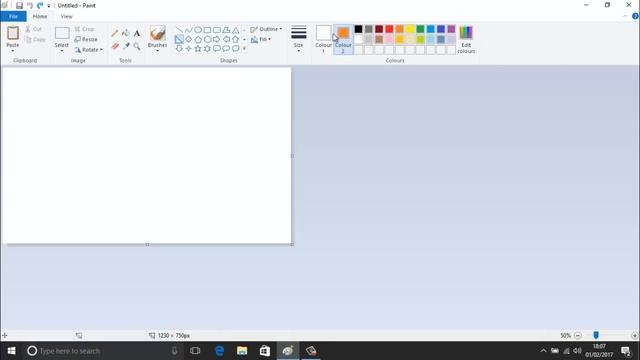Open Microsoft Edge from the taskbar
The height and width of the screenshot is (360, 640).
tap(219, 351)
